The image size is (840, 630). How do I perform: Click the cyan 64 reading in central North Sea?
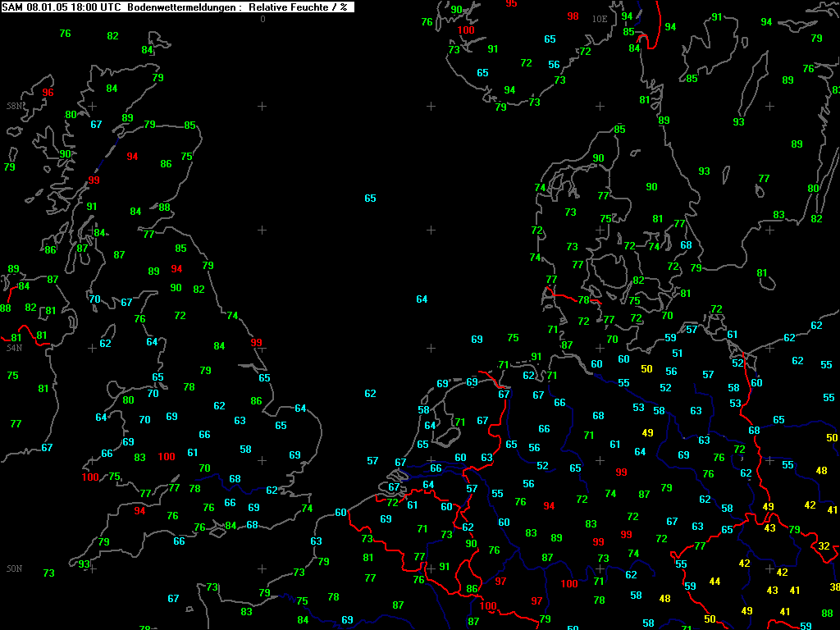click(422, 299)
